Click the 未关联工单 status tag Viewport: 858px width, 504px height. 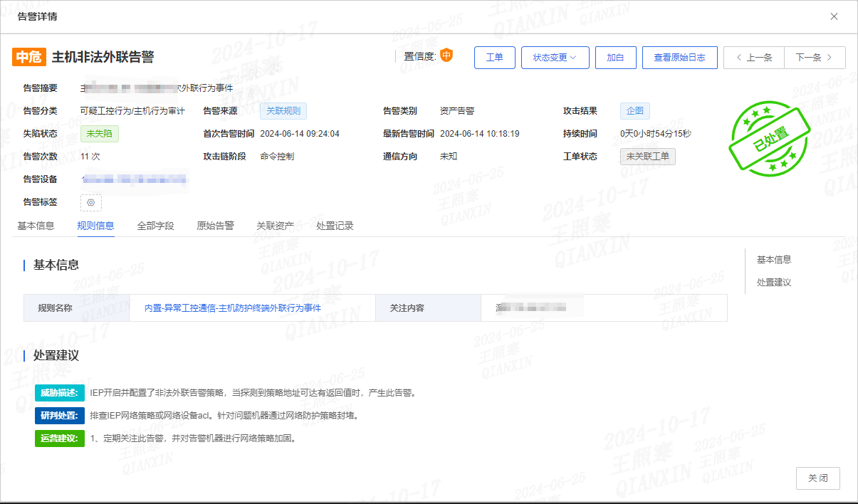648,157
